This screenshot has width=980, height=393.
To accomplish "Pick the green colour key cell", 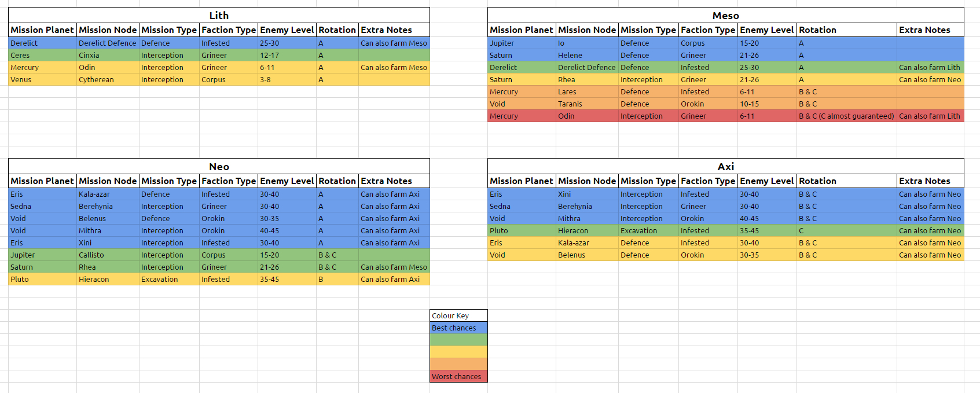I will pos(458,340).
